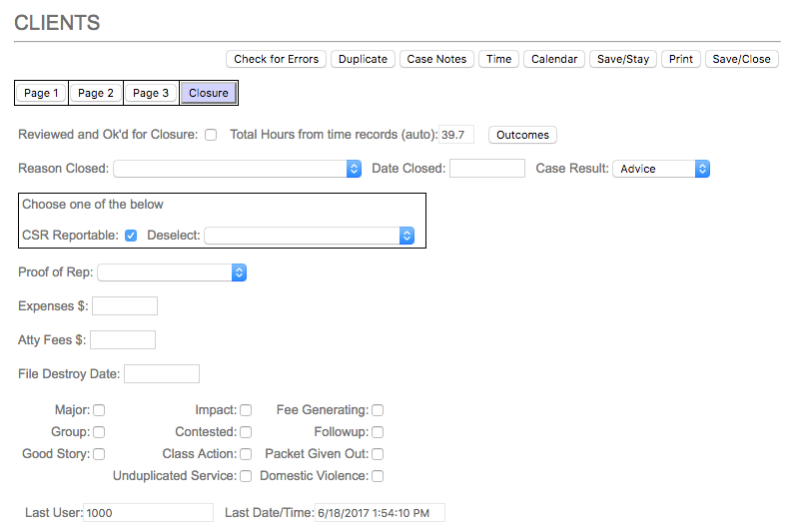This screenshot has height=532, width=793.
Task: Go to the Page 3 tab
Action: (x=151, y=93)
